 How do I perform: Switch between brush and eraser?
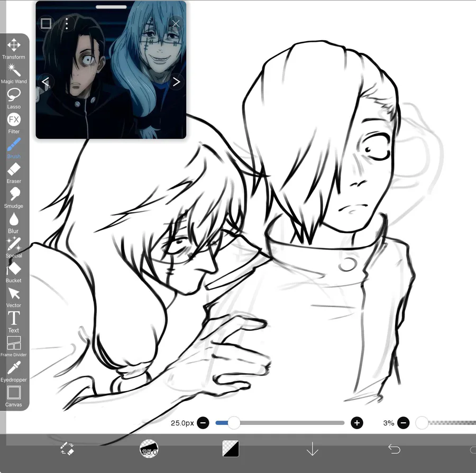tap(67, 448)
